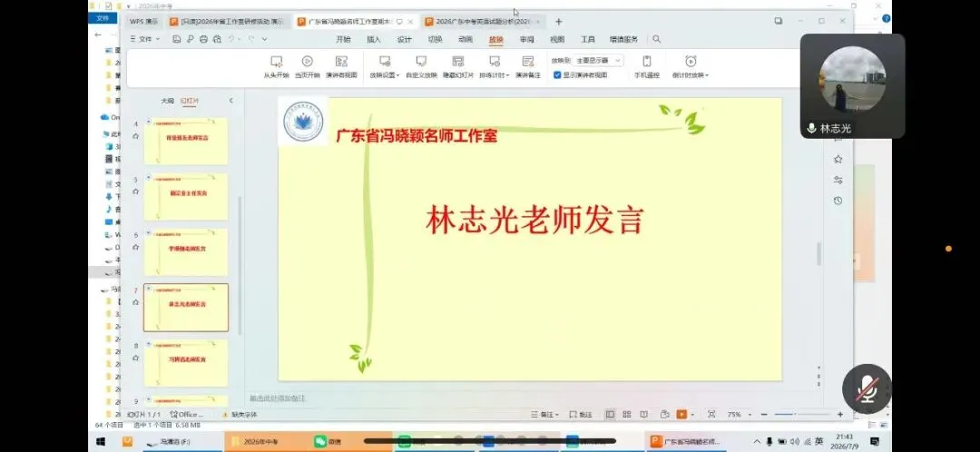Click zoom out minus in status bar
Screen dimensions: 980x452
(x=764, y=415)
